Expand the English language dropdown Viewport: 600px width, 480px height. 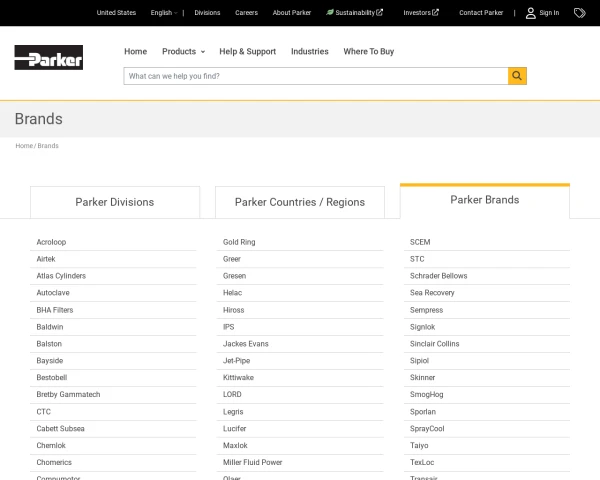[163, 13]
